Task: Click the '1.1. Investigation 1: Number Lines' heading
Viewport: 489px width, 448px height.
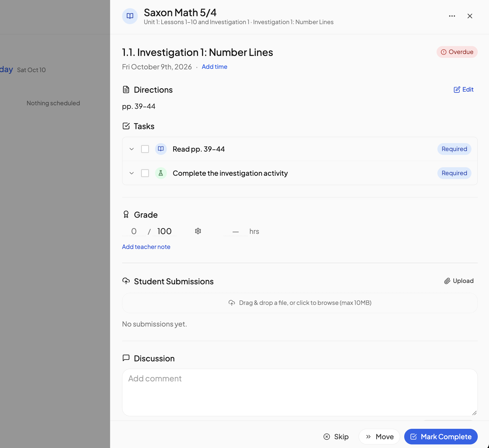Action: coord(198,52)
